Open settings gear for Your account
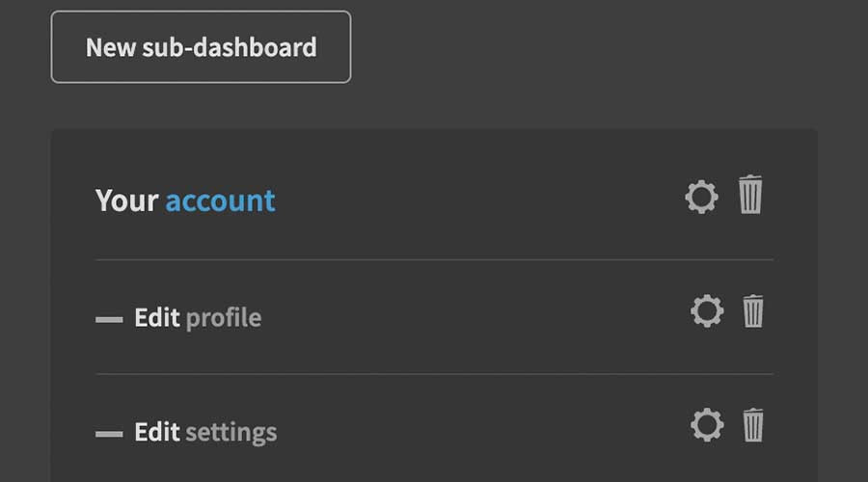Image resolution: width=868 pixels, height=482 pixels. pos(701,198)
